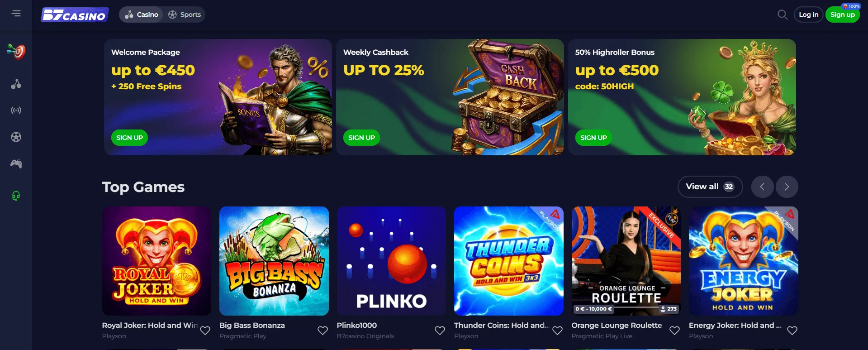Screen dimensions: 868x350
Task: Add Plinko1000 to favorites
Action: [440, 331]
